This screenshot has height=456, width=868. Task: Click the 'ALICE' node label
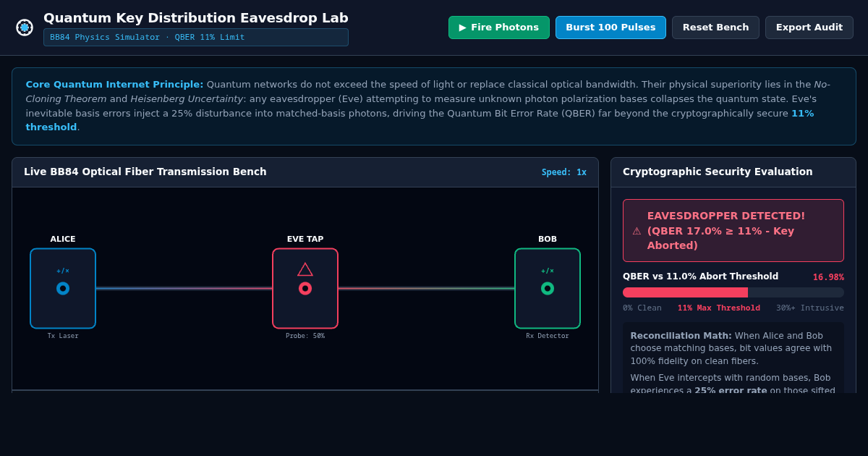63,239
